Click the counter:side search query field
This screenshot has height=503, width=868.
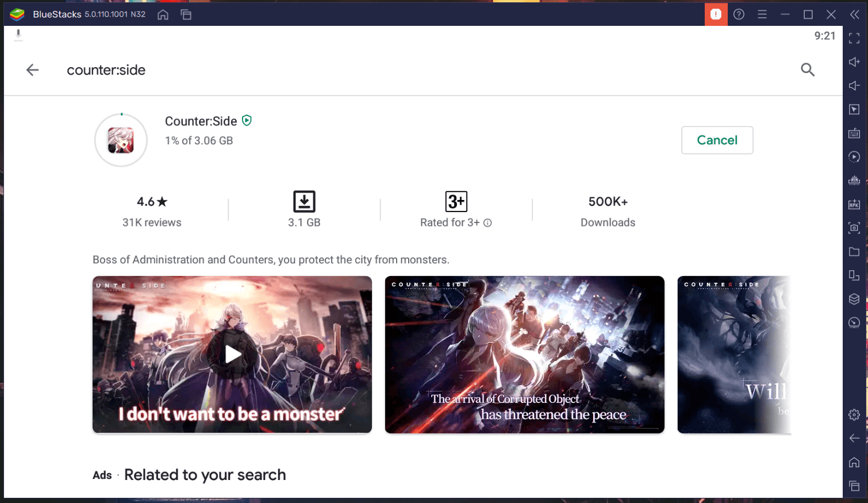pyautogui.click(x=106, y=70)
